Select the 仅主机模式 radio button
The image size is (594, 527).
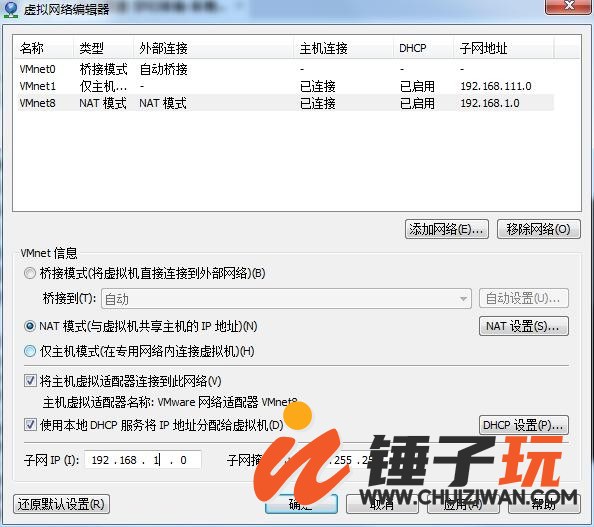30,351
